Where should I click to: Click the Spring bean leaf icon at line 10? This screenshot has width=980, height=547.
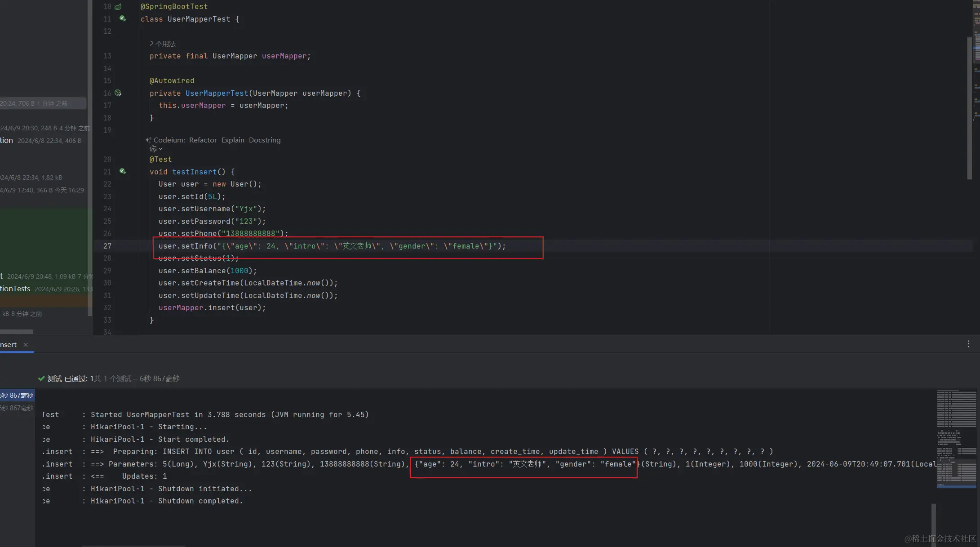[118, 6]
